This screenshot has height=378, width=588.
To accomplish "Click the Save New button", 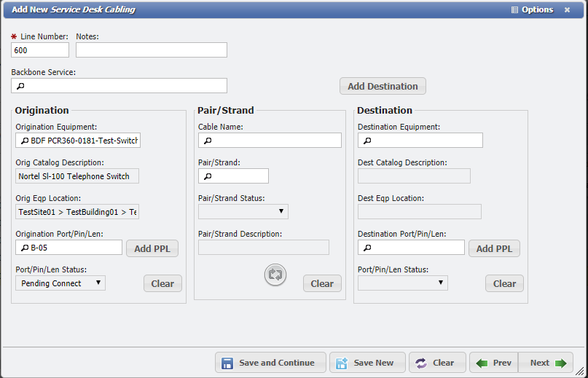I will pos(366,363).
